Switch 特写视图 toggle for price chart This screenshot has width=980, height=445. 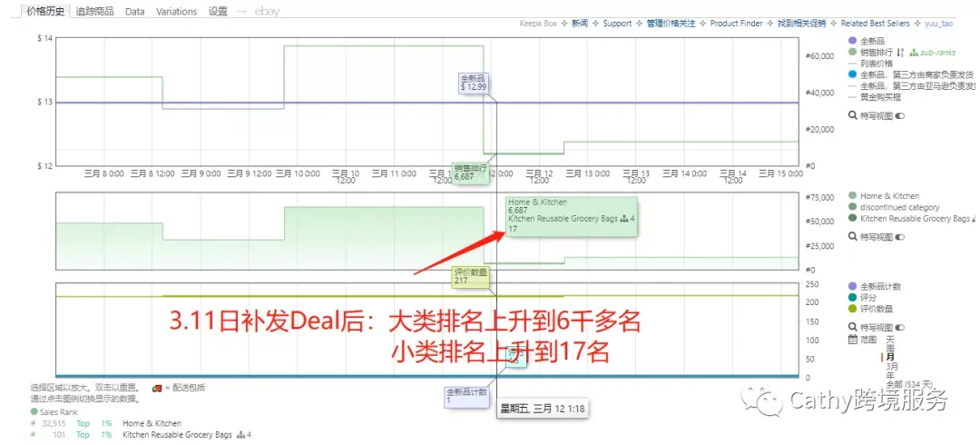(x=901, y=115)
